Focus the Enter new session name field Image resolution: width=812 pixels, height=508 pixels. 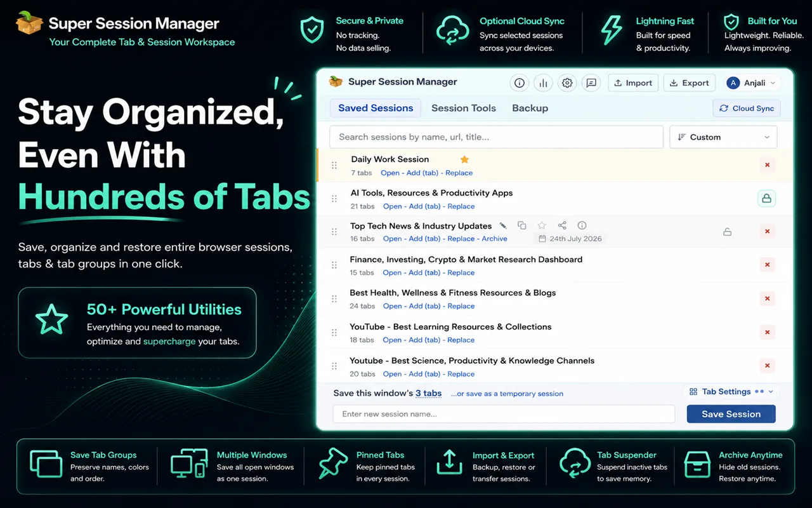(504, 414)
